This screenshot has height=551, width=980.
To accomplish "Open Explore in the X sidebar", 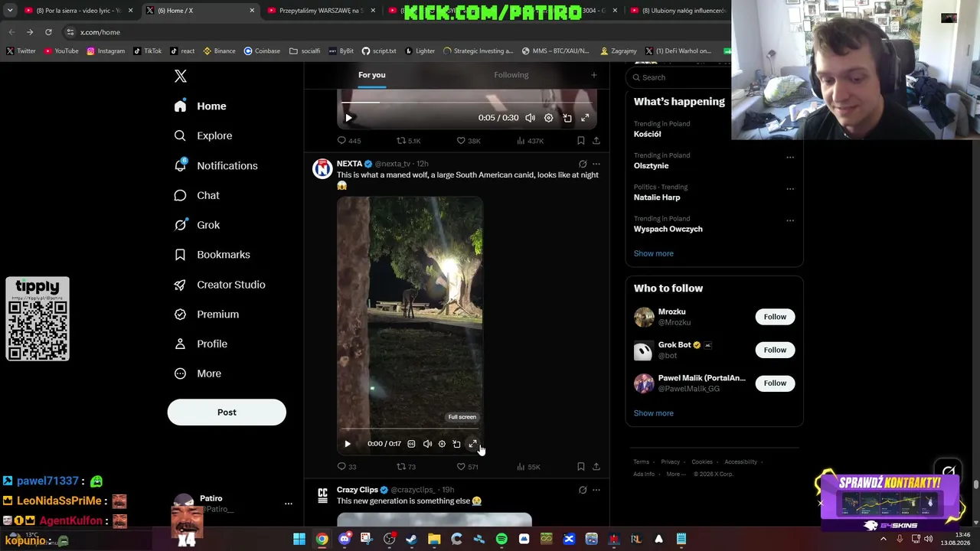I will (203, 135).
